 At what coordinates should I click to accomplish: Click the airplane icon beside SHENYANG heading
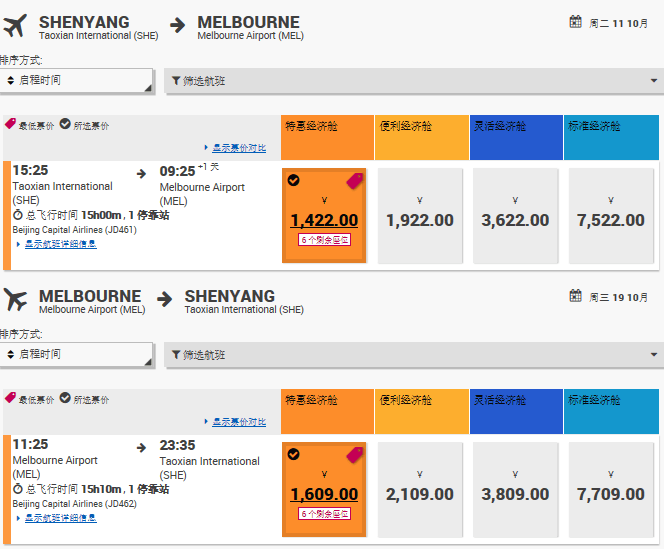point(15,26)
